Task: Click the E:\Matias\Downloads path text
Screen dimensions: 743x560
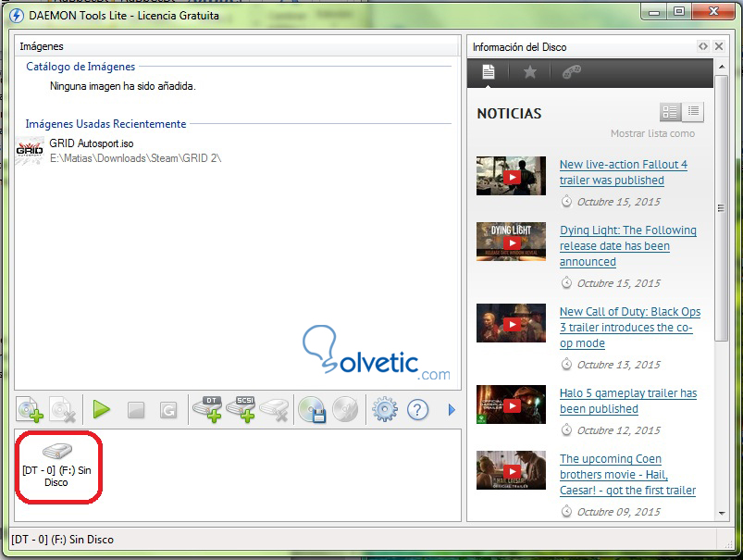Action: point(135,158)
